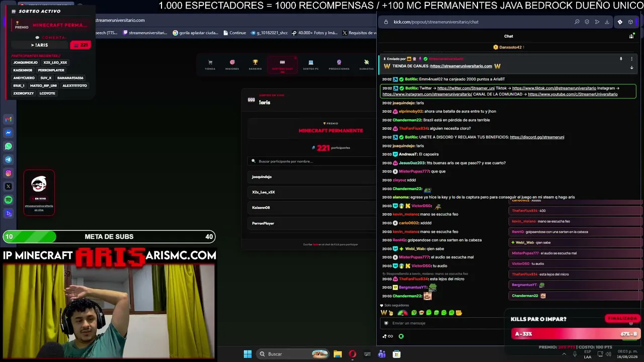The height and width of the screenshot is (362, 644).
Task: Open the streameruniversitari Twitch bookmark
Action: [x=145, y=33]
